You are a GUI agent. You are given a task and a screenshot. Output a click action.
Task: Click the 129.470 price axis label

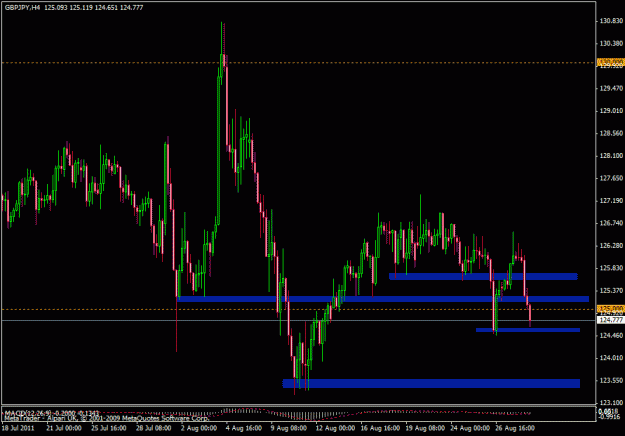coord(611,88)
